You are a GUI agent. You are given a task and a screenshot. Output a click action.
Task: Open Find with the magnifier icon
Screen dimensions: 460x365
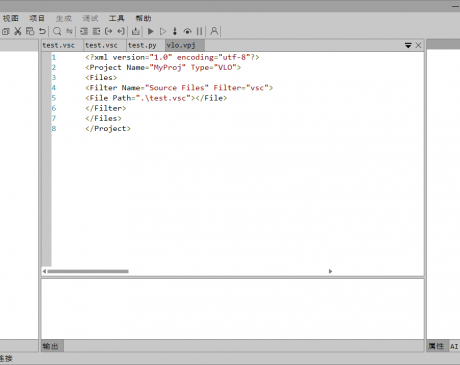(57, 31)
